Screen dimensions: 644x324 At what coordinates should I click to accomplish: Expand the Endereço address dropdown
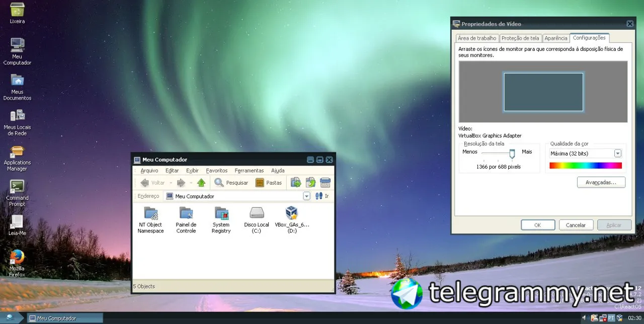click(306, 196)
